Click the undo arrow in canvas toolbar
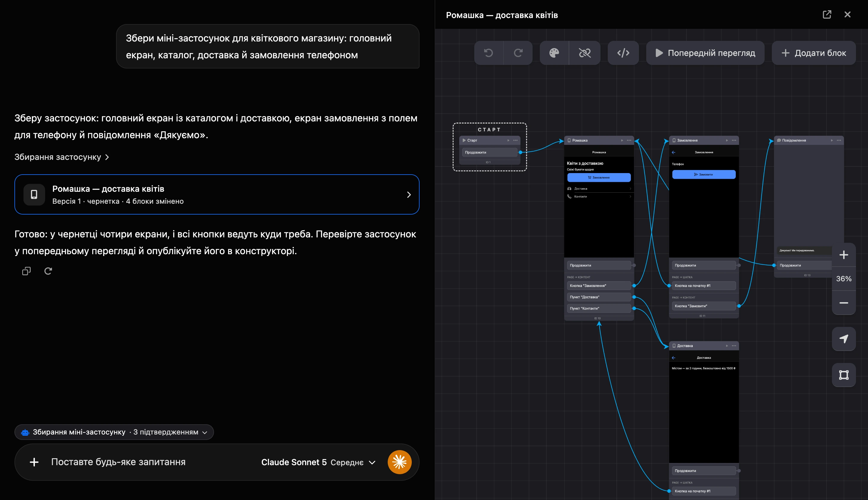The image size is (868, 500). click(488, 53)
